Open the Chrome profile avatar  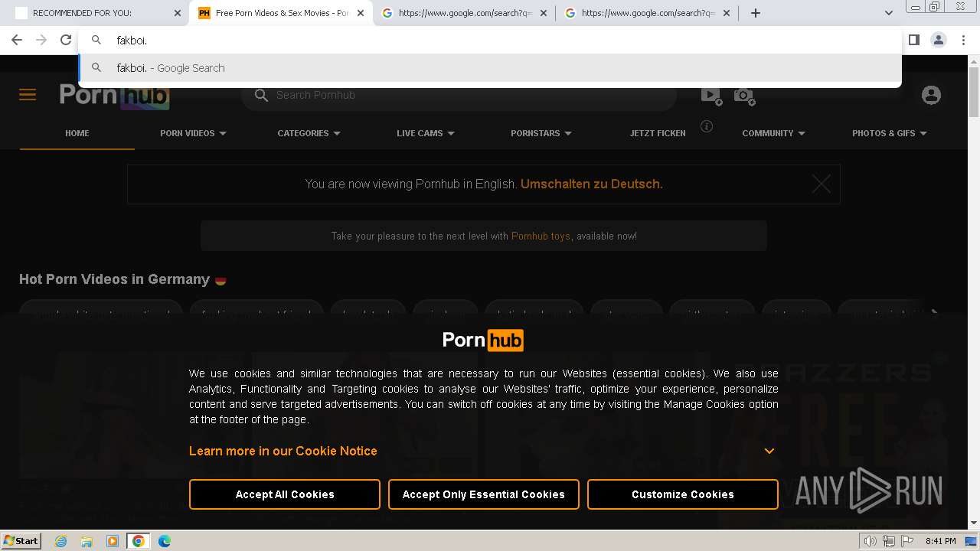[939, 40]
